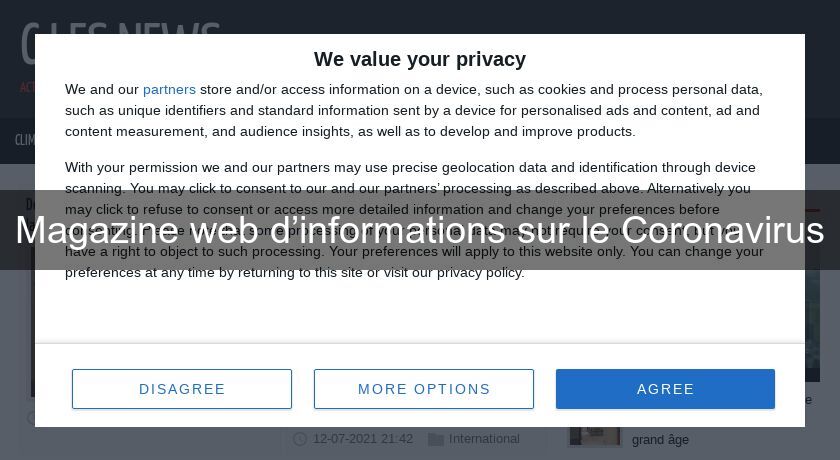Viewport: 840px width, 460px height.
Task: Open MORE OPTIONS for privacy settings
Action: pos(424,389)
